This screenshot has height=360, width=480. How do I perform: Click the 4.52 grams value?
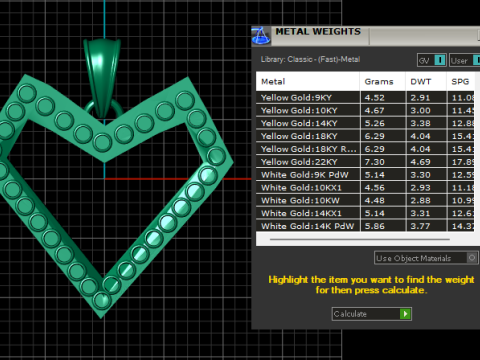pos(375,98)
